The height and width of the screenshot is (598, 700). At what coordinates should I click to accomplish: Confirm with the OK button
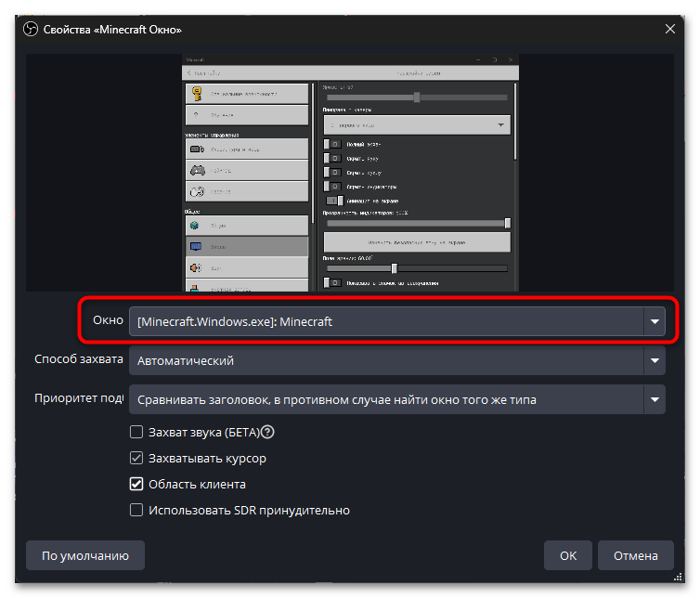point(568,555)
